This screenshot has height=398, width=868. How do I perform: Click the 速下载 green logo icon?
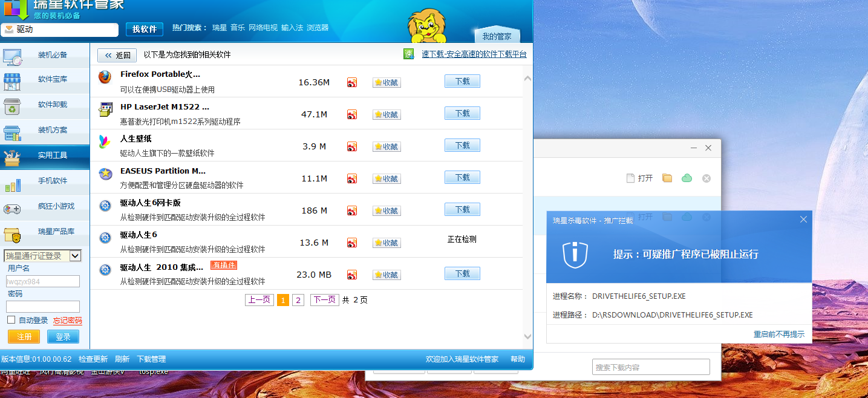(408, 54)
